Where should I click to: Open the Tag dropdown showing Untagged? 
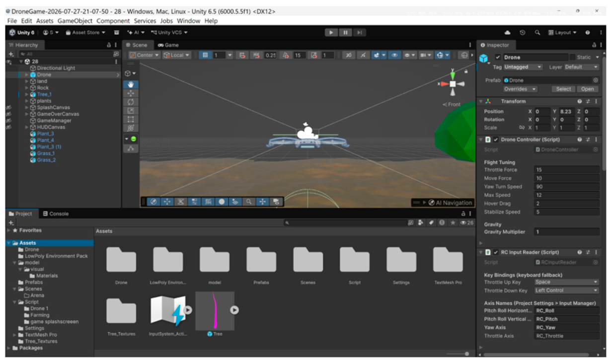[523, 67]
